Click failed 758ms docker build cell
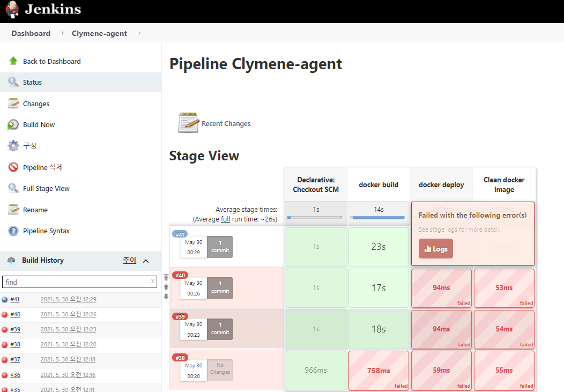This screenshot has width=564, height=392. click(x=379, y=371)
